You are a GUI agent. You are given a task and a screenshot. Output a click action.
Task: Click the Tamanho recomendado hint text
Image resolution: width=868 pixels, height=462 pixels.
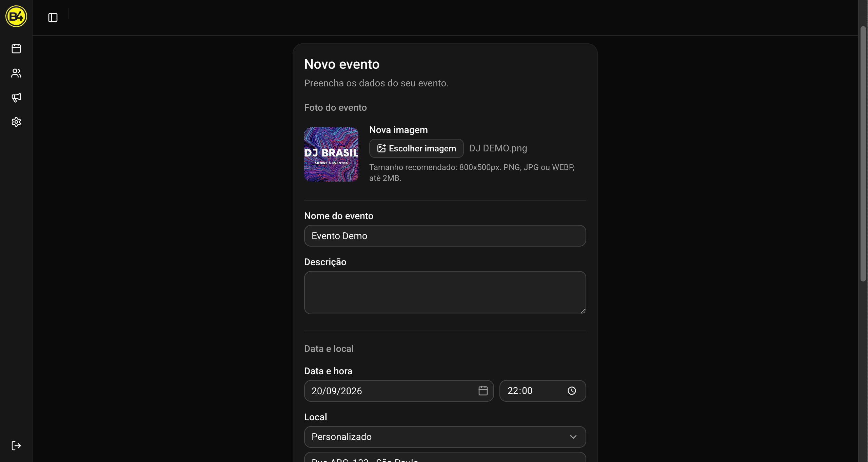(472, 173)
